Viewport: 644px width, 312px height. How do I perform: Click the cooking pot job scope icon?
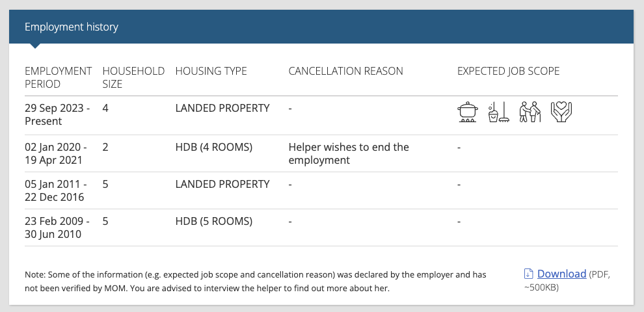pos(468,112)
